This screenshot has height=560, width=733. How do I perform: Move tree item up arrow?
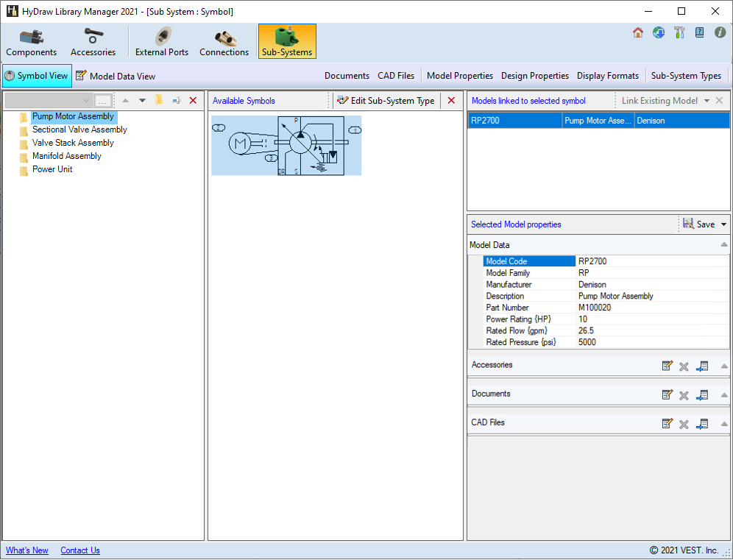click(125, 101)
